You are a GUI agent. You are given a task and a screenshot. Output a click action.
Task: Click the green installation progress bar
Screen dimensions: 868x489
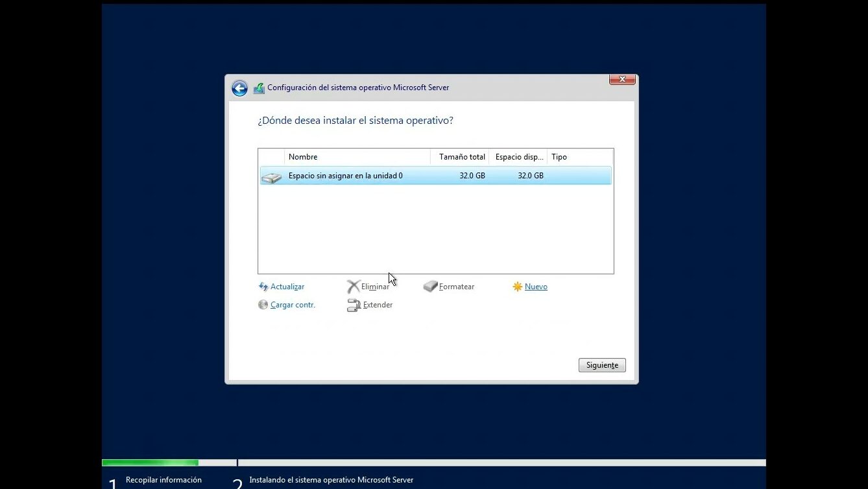click(150, 462)
